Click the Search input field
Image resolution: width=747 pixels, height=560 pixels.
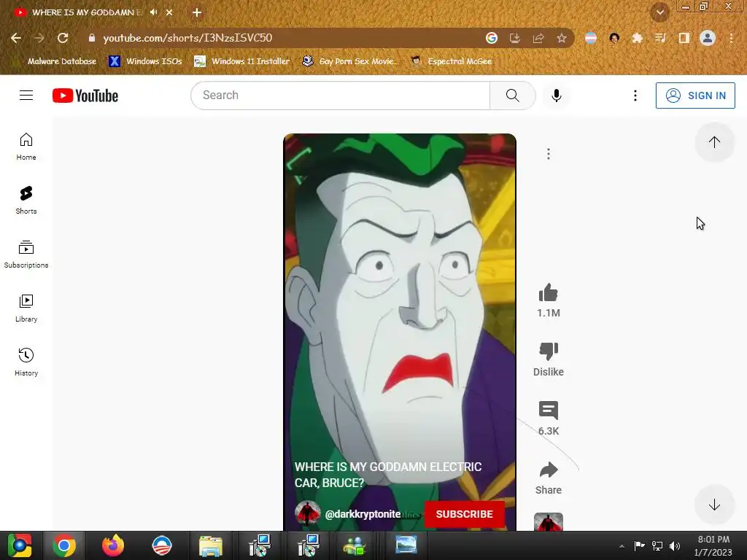(x=340, y=96)
